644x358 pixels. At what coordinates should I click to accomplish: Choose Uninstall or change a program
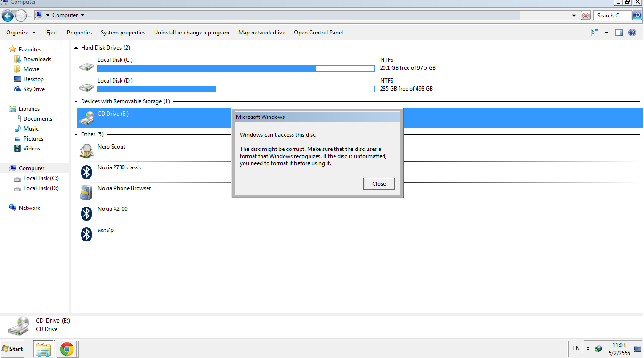(192, 33)
